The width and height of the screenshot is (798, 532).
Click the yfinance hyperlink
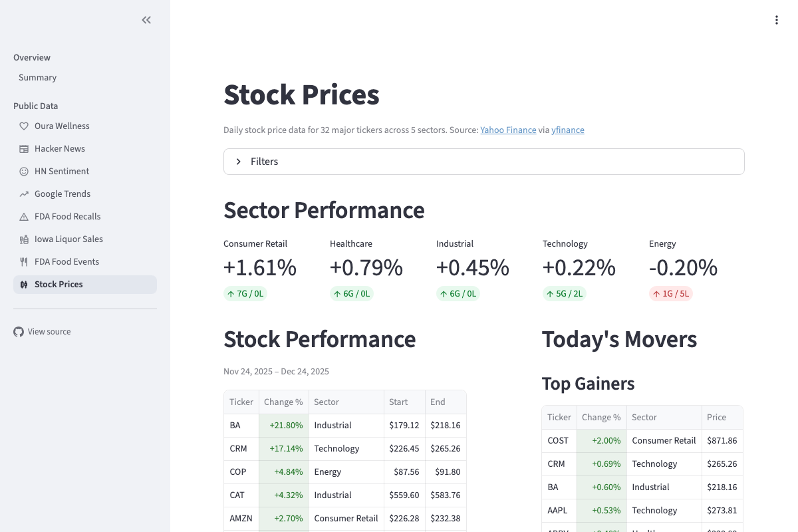(567, 130)
